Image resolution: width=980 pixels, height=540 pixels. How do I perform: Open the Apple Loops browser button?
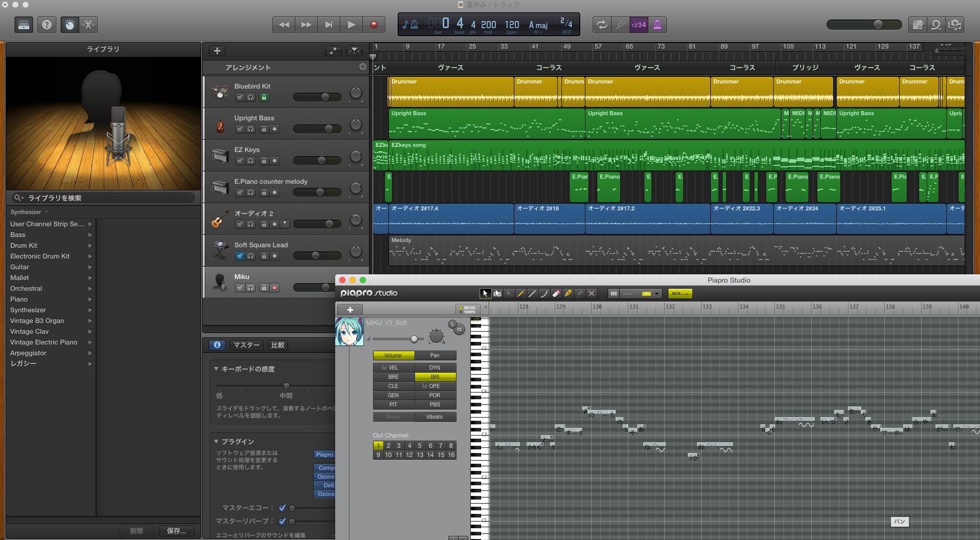point(936,25)
